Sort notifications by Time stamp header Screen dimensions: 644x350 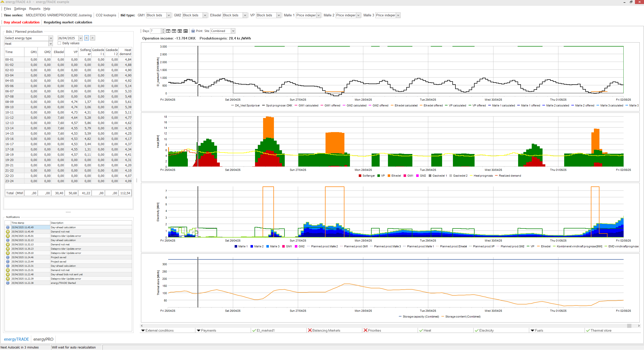30,223
